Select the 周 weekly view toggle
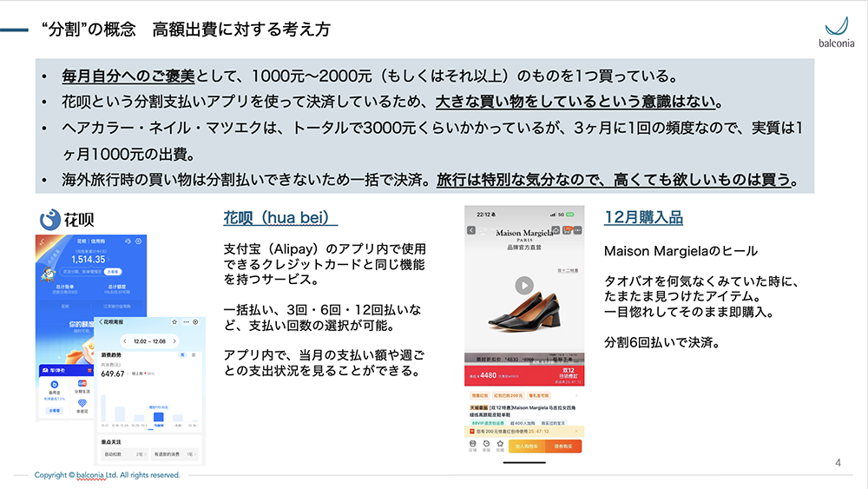The image size is (868, 489). 182,355
